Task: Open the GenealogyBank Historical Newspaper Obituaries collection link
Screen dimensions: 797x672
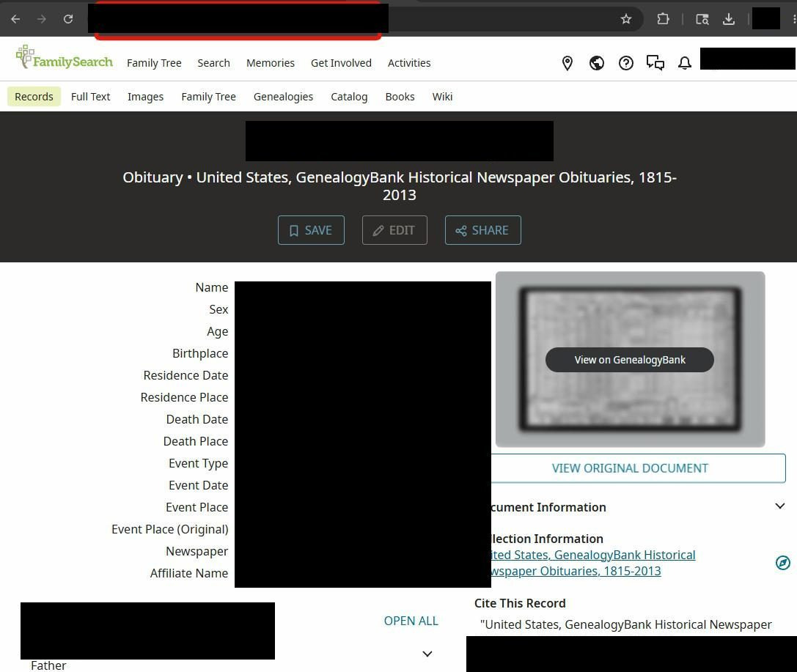Action: (x=592, y=563)
